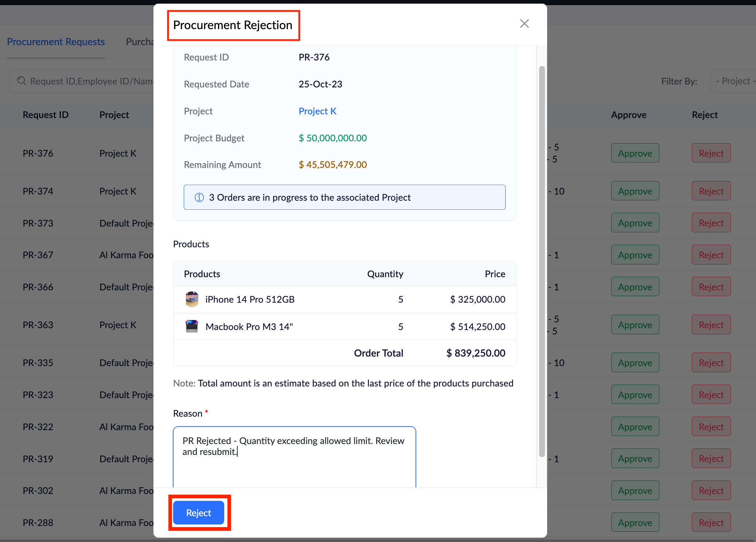Click the 3 Orders in progress banner
This screenshot has width=756, height=542.
tap(344, 197)
